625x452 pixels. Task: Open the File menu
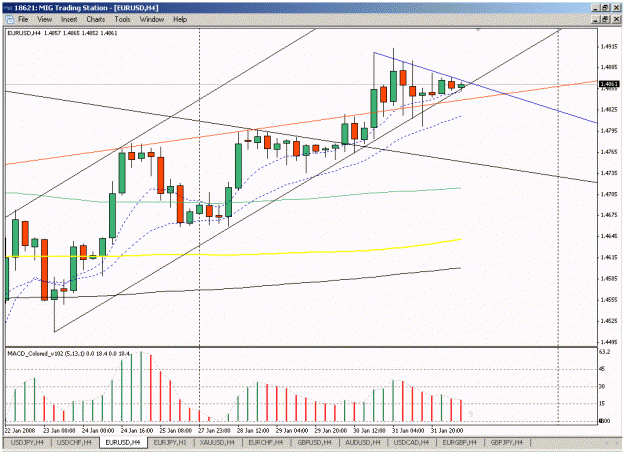pyautogui.click(x=23, y=19)
